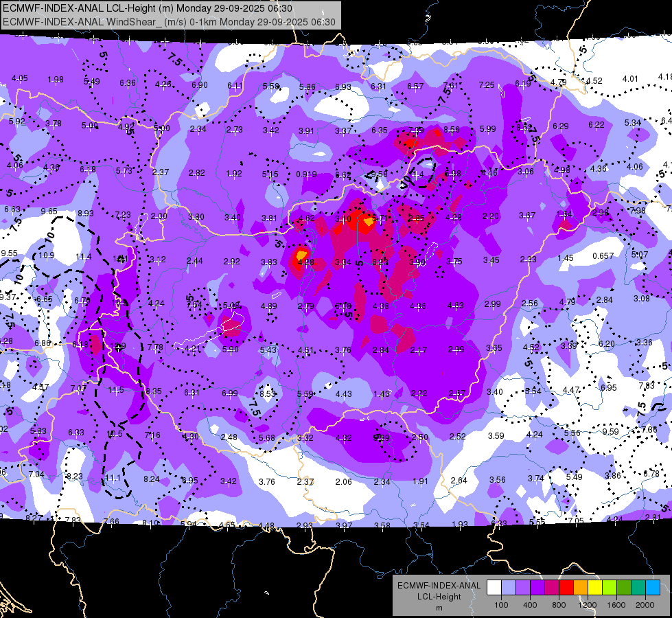The height and width of the screenshot is (618, 672).
Task: Click the grid value 3.59
Action: pyautogui.click(x=496, y=436)
